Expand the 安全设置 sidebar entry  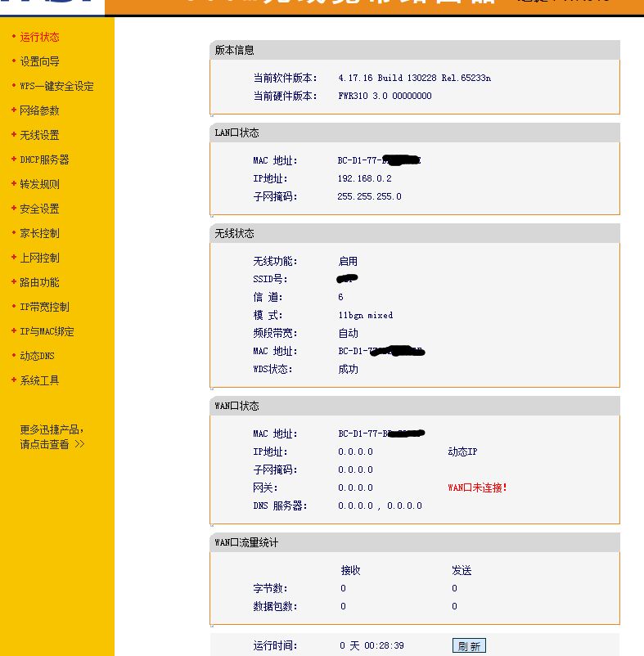point(39,209)
